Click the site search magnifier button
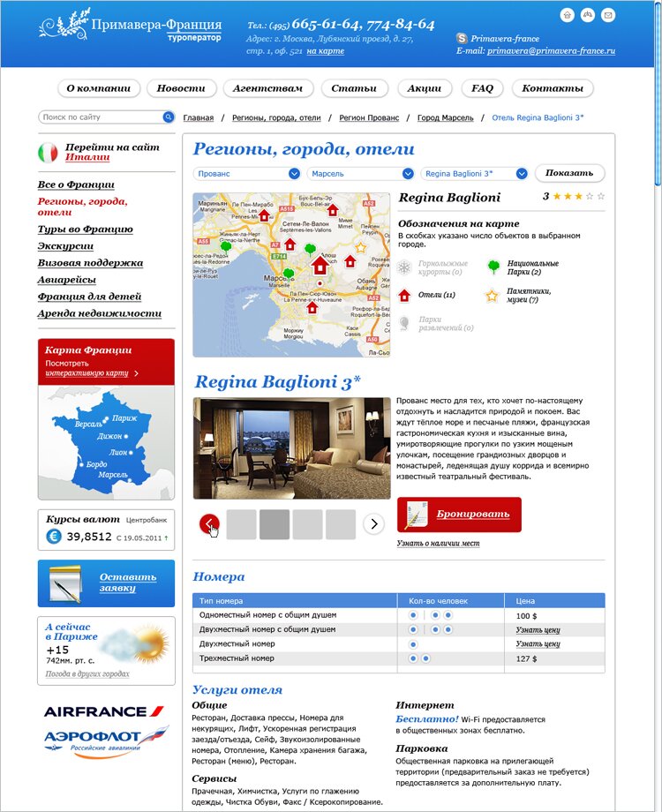662x812 pixels. click(169, 117)
